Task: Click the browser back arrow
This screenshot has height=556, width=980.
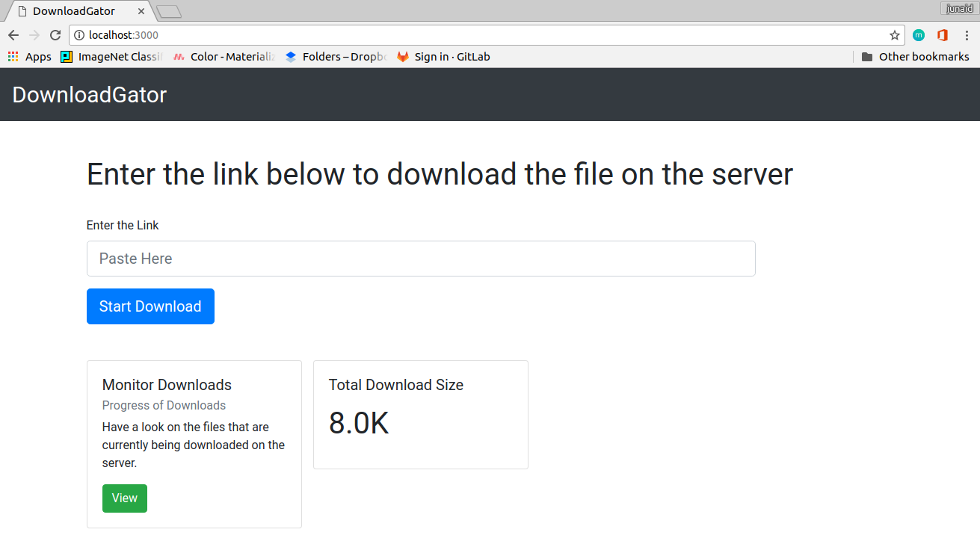Action: click(13, 35)
